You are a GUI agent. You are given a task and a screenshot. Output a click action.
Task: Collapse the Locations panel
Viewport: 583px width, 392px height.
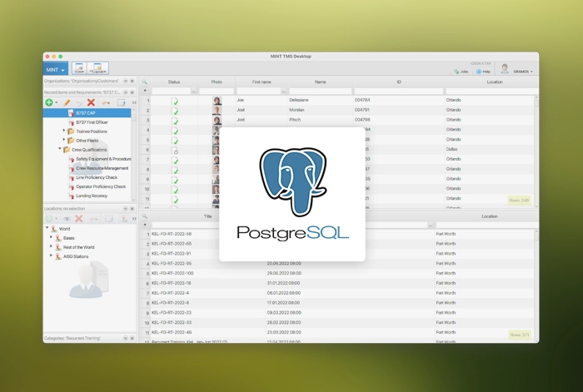[125, 208]
